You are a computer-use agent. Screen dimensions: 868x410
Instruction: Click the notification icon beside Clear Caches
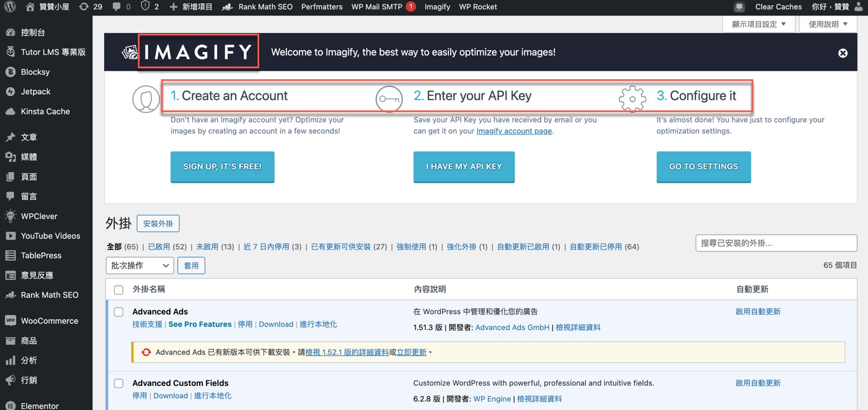739,7
